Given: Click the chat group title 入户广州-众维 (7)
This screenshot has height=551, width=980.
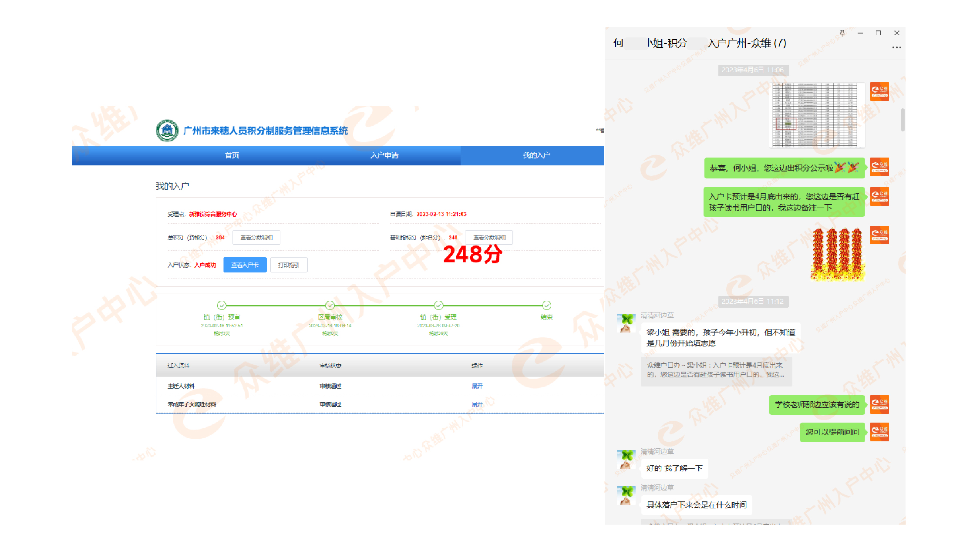Looking at the screenshot, I should tap(747, 43).
